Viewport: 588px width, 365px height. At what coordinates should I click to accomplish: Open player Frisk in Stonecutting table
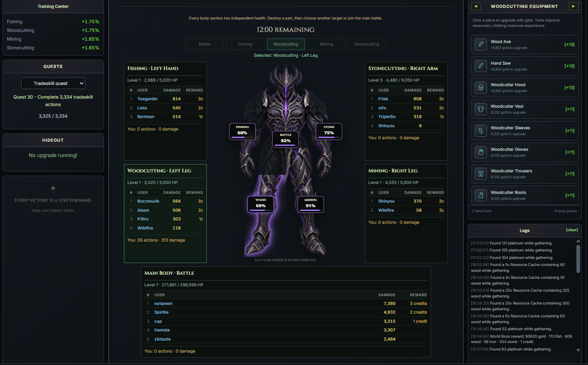pos(383,99)
